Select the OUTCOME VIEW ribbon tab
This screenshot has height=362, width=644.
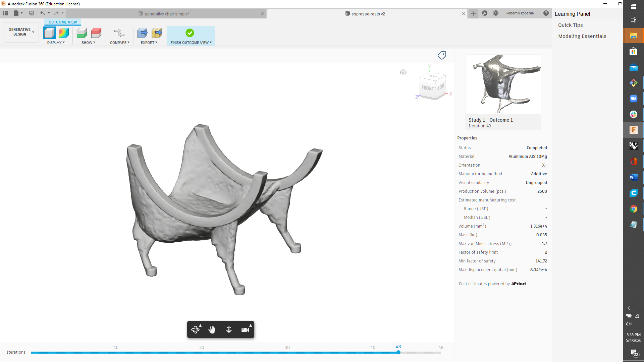[x=63, y=22]
